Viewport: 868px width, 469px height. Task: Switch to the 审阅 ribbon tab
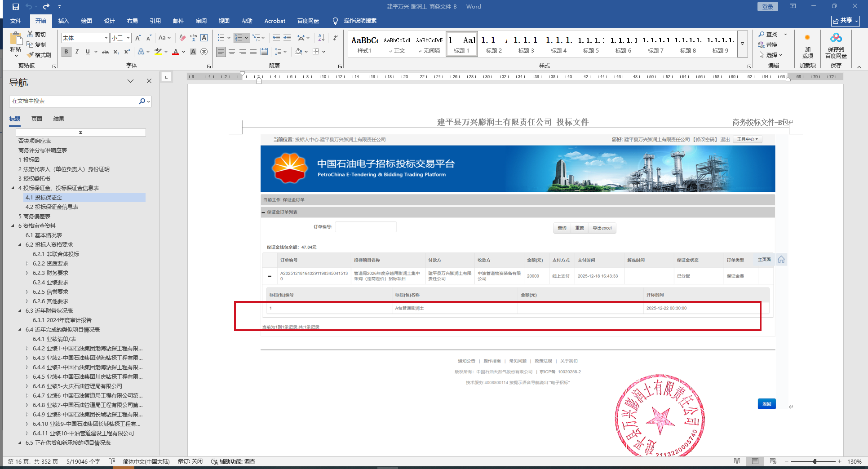click(x=201, y=21)
